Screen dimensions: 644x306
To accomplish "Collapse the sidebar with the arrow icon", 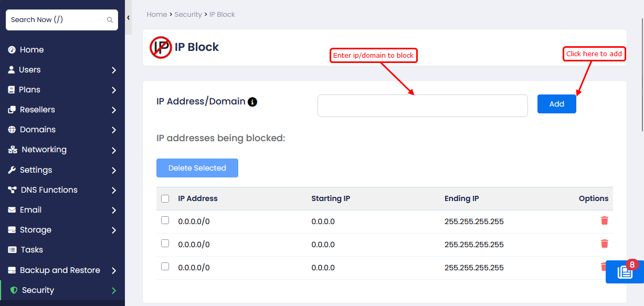I will point(128,18).
